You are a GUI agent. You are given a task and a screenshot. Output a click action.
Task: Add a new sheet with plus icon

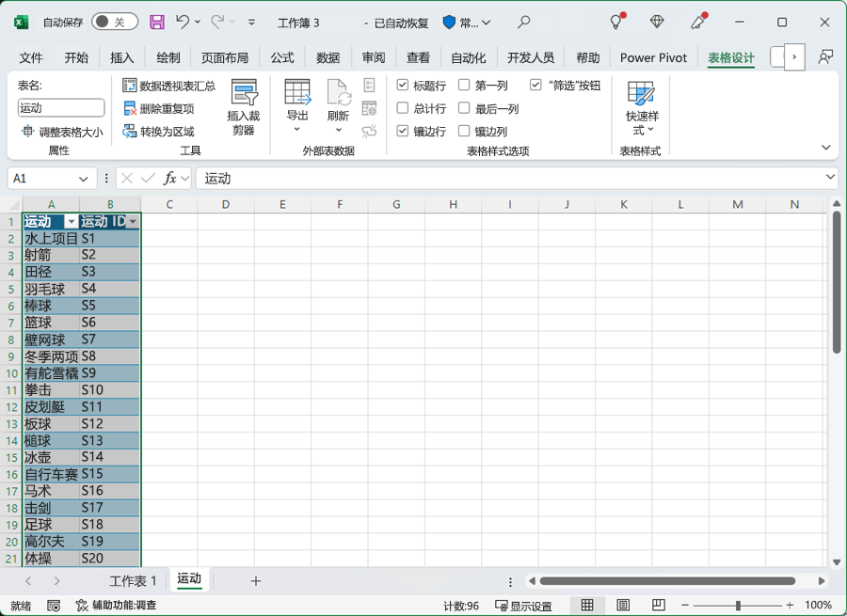click(256, 581)
